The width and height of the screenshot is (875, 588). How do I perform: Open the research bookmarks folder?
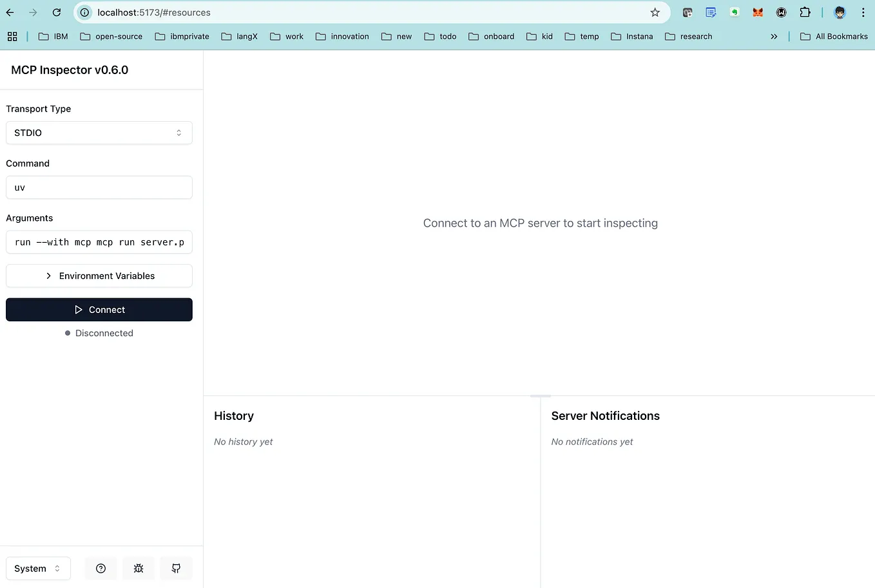689,36
